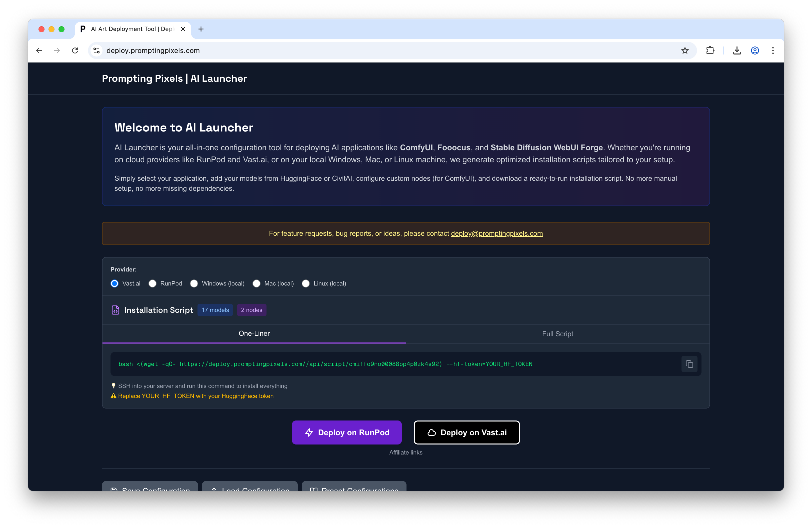The width and height of the screenshot is (812, 528).
Task: Switch to the Full Script tab
Action: pos(557,334)
